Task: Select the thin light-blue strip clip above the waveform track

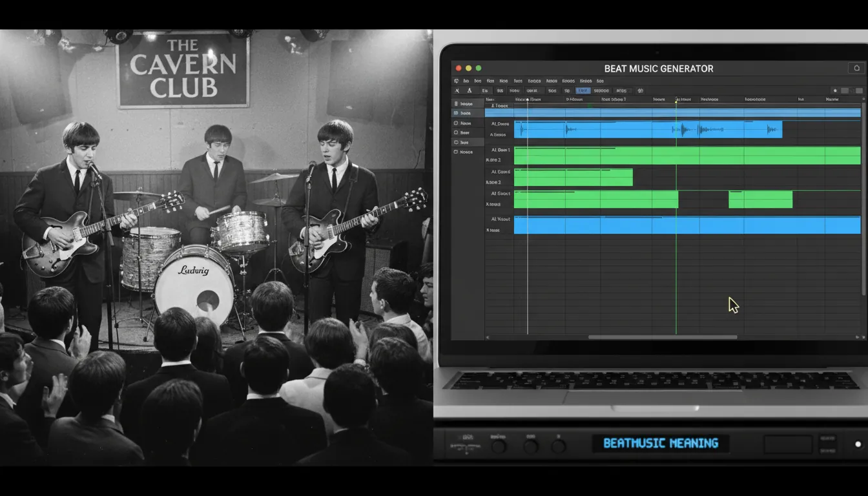Action: point(672,112)
